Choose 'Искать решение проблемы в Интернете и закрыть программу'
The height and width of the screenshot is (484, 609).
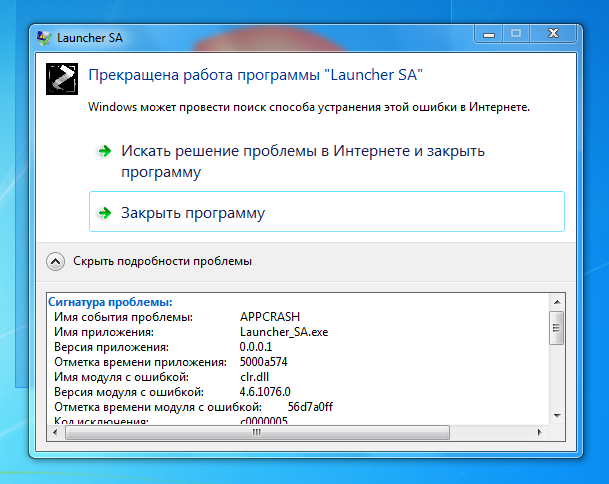(x=303, y=161)
